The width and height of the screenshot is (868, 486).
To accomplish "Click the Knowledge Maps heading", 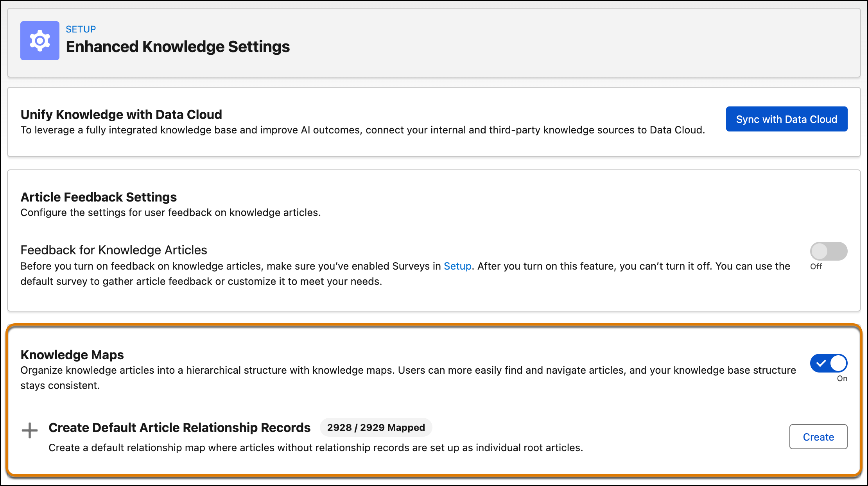I will [72, 355].
